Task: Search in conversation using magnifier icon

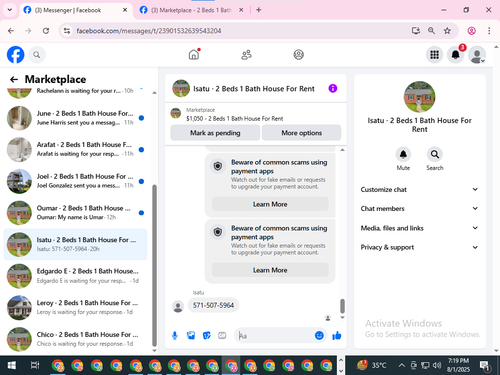Action: pos(435,154)
